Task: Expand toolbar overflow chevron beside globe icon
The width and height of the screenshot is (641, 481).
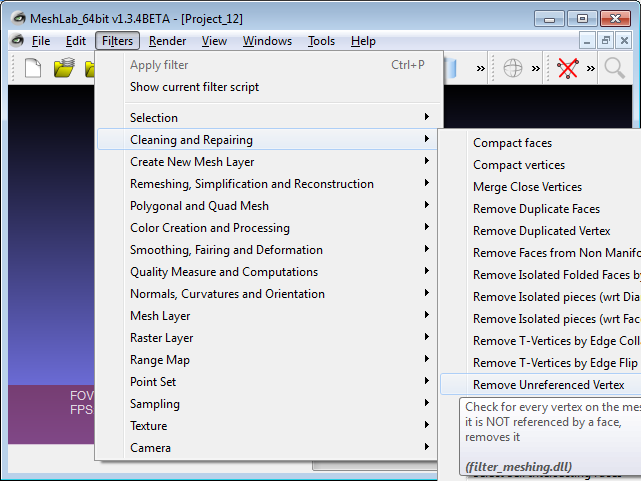Action: coord(536,68)
